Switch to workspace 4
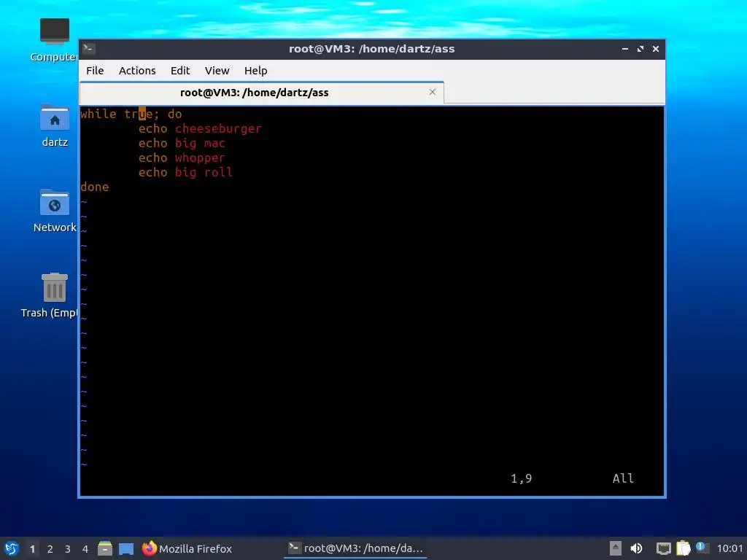Screen dimensions: 747x560 (85, 549)
